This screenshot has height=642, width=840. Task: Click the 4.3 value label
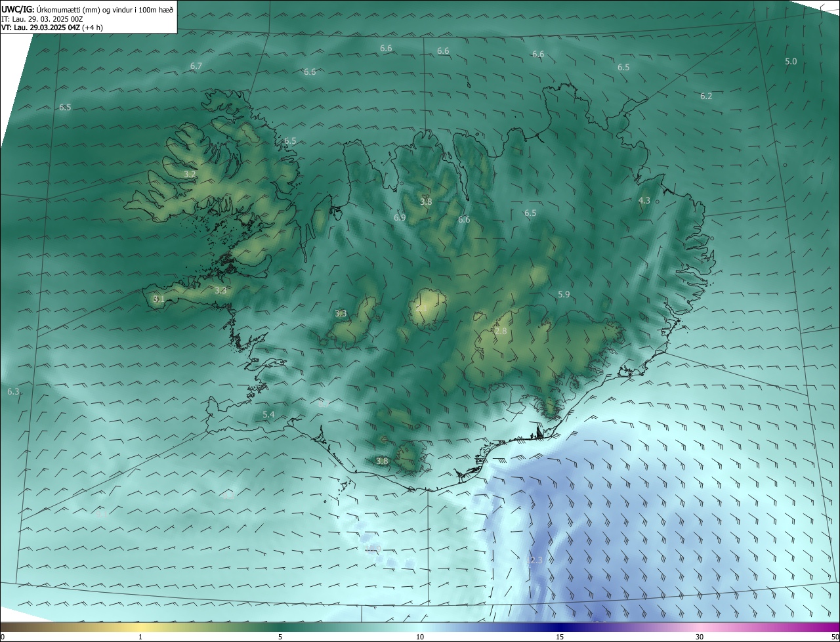click(644, 200)
